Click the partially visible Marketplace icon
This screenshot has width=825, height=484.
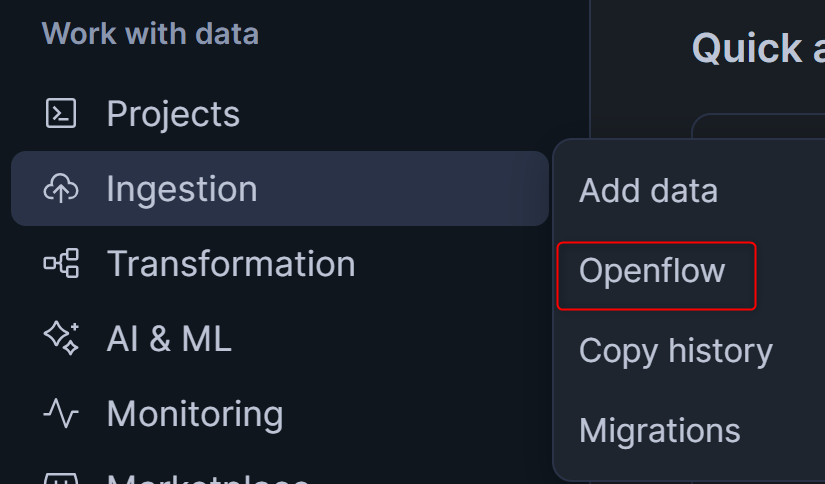61,479
